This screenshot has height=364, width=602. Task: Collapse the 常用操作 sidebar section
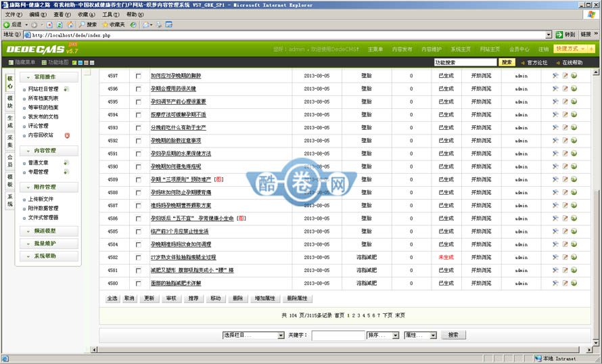click(x=49, y=77)
